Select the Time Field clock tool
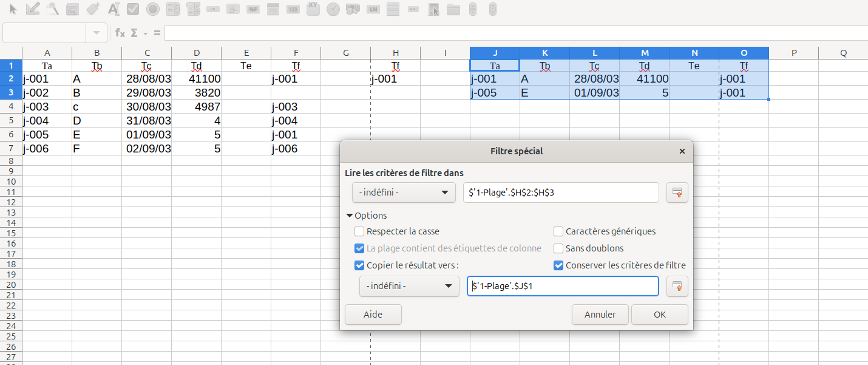The image size is (868, 365). (x=333, y=9)
